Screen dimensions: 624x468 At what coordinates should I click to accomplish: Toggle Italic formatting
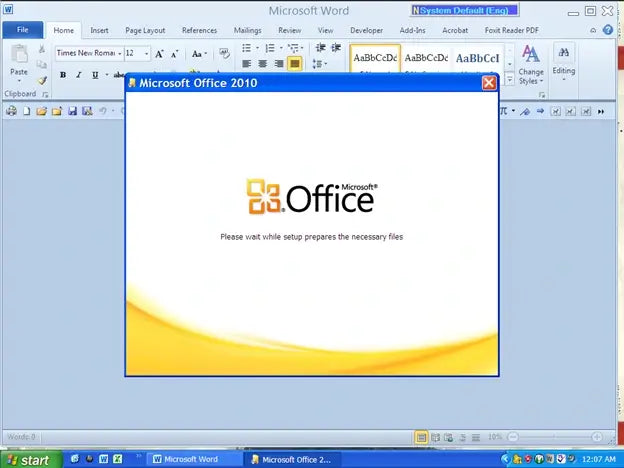pyautogui.click(x=79, y=75)
